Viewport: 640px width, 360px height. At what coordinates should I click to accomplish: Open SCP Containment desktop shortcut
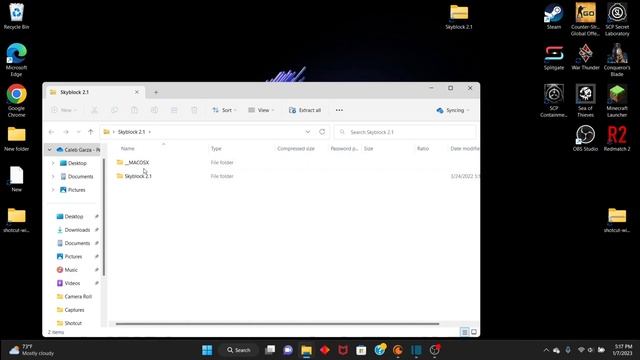tap(553, 101)
